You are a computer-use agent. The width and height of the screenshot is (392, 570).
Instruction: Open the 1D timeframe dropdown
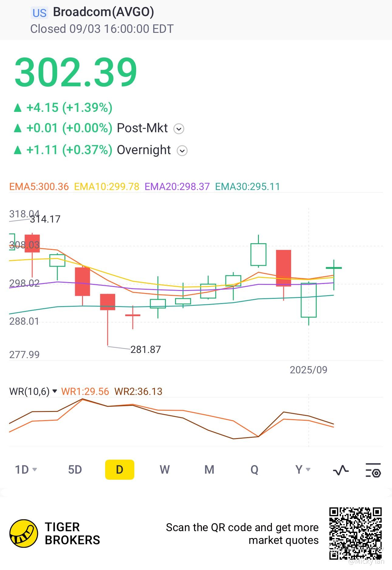[26, 470]
